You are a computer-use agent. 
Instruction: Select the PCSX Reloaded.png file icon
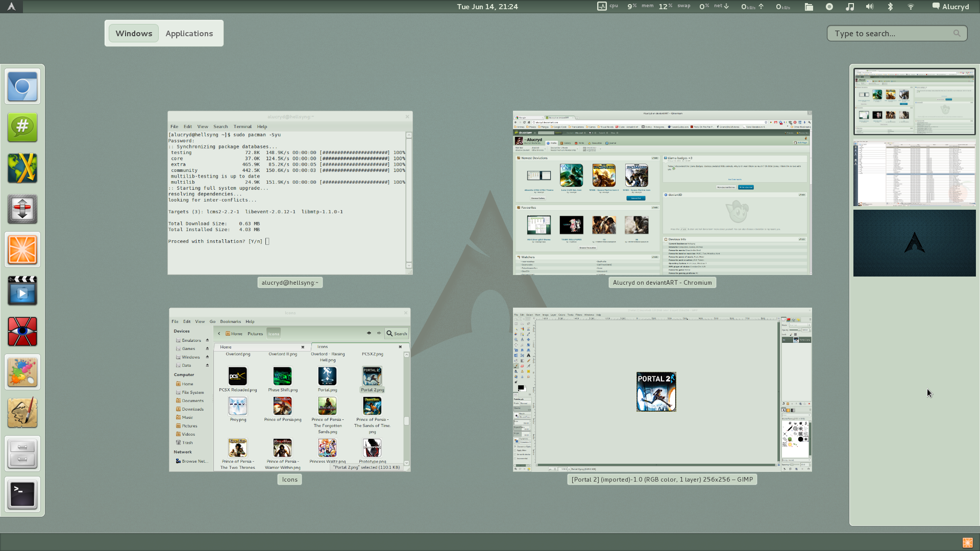[238, 377]
